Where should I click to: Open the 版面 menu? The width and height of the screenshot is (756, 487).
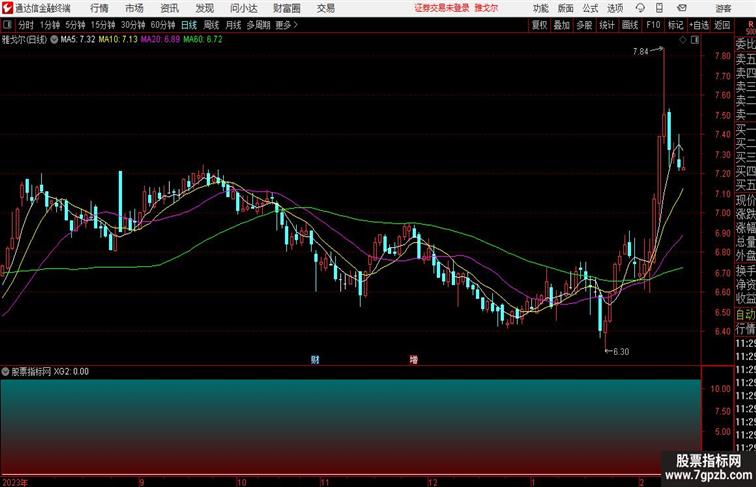click(x=566, y=8)
